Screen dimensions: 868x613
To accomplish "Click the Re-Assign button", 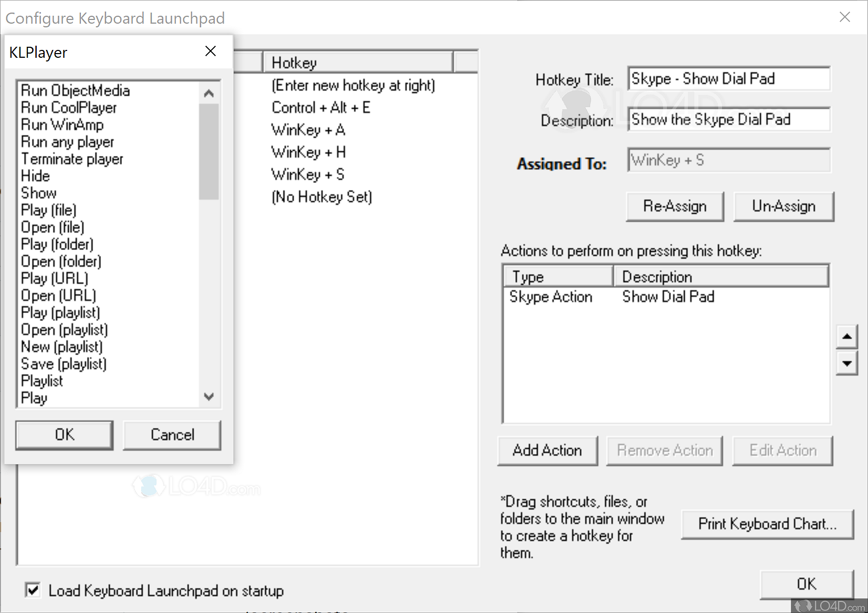I will [675, 206].
